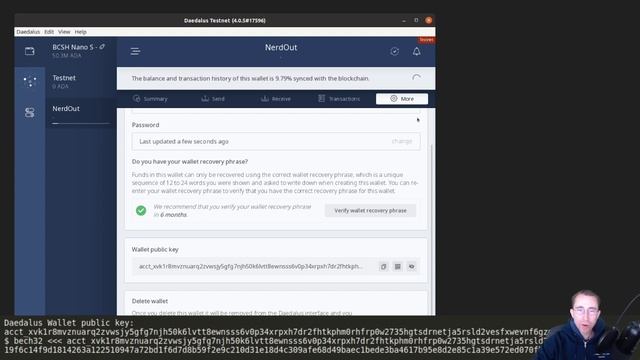
Task: Click the green recovery phrase verified checkmark
Action: click(141, 211)
